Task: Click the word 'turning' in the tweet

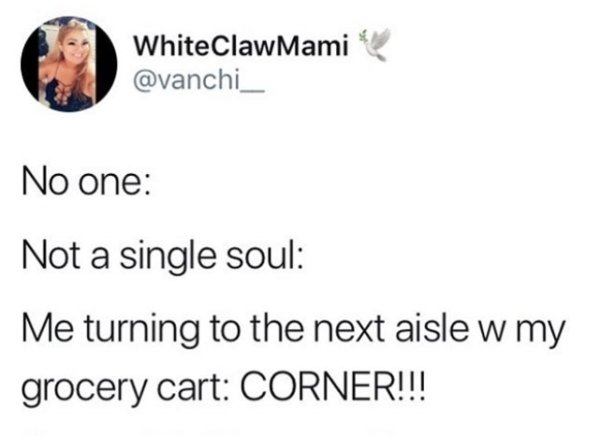Action: point(142,330)
